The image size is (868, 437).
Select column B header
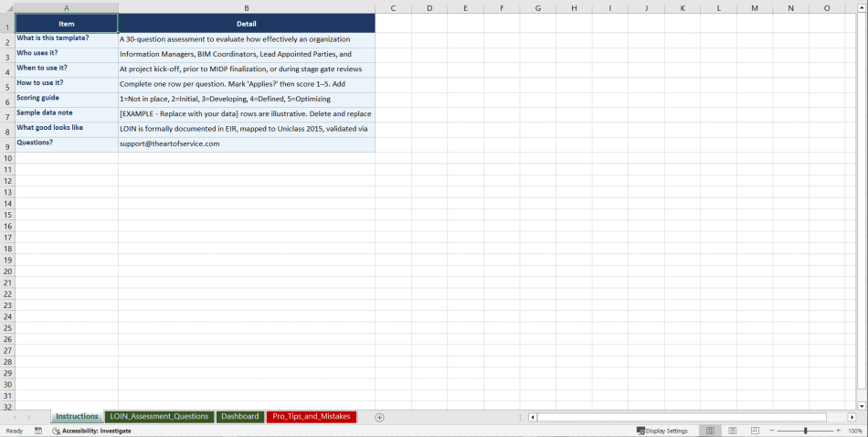[x=246, y=8]
